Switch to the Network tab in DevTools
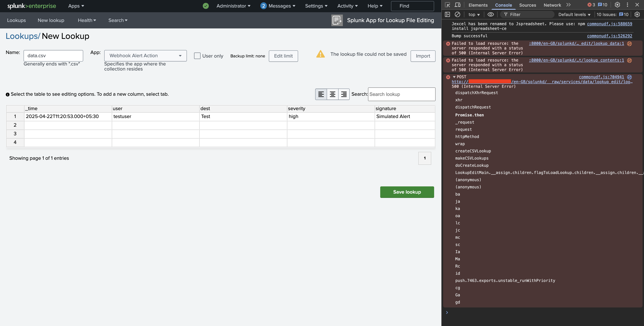The height and width of the screenshot is (326, 644). coord(552,5)
